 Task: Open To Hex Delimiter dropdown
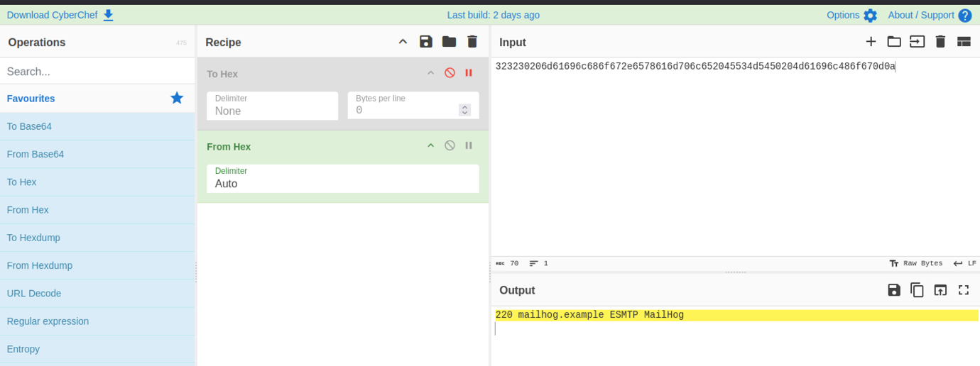pyautogui.click(x=272, y=106)
